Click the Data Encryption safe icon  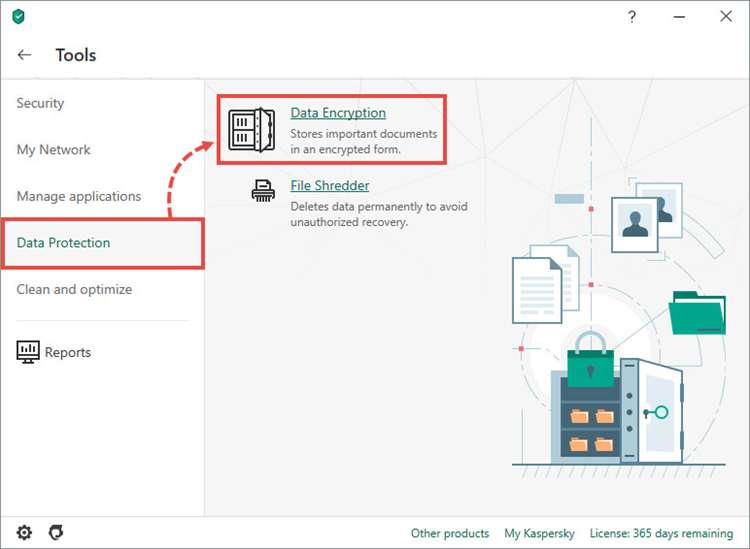point(252,130)
